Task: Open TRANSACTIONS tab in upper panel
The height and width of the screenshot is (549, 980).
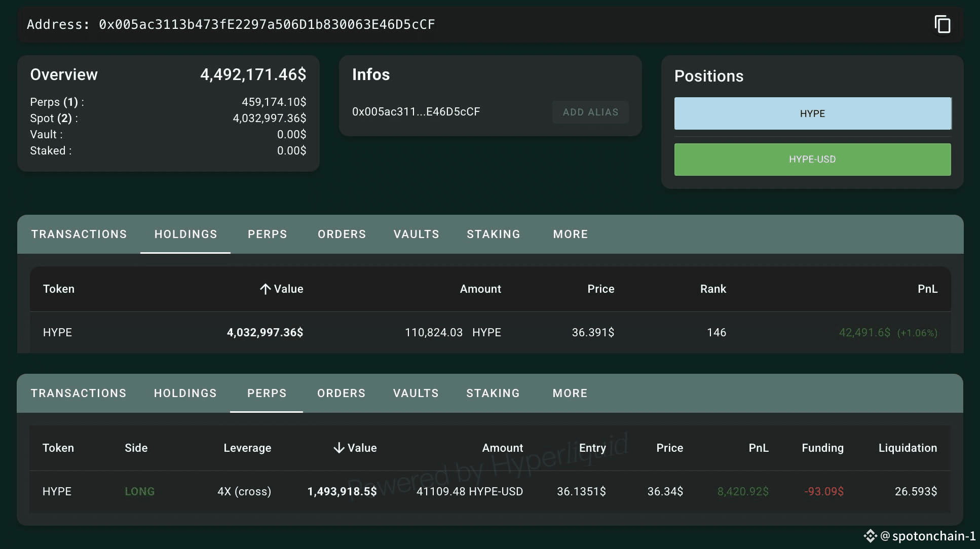Action: click(x=79, y=234)
